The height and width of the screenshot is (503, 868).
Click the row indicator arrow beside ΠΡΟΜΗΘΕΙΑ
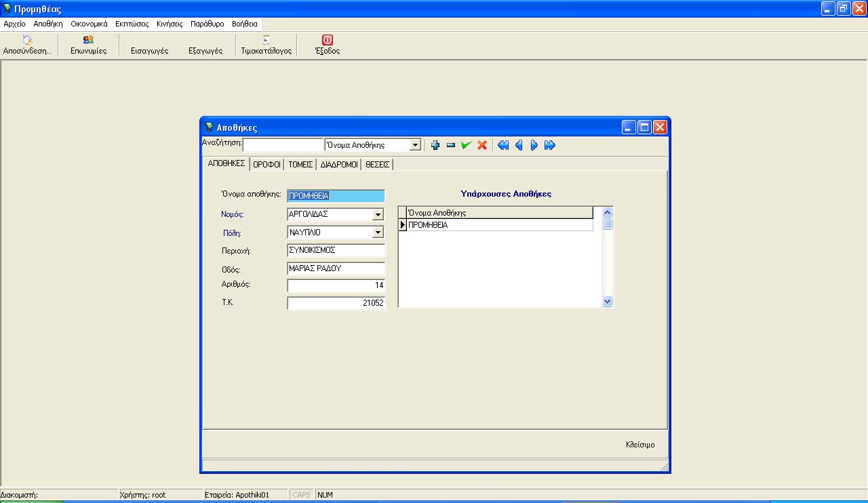point(403,225)
